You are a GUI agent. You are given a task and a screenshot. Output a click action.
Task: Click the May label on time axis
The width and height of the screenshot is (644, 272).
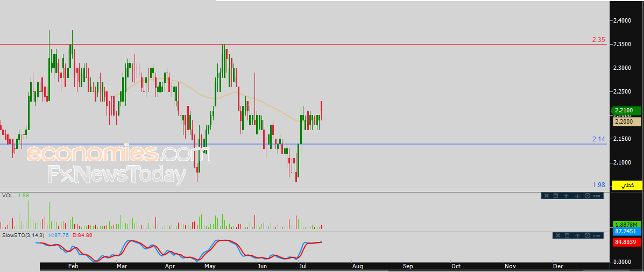click(x=210, y=266)
